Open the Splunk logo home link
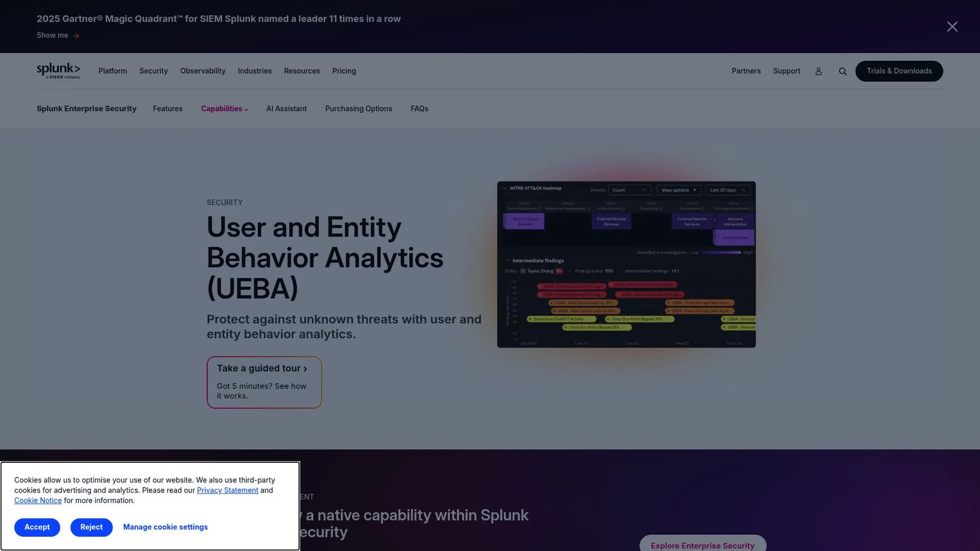Screen dimensions: 980x551 58,71
